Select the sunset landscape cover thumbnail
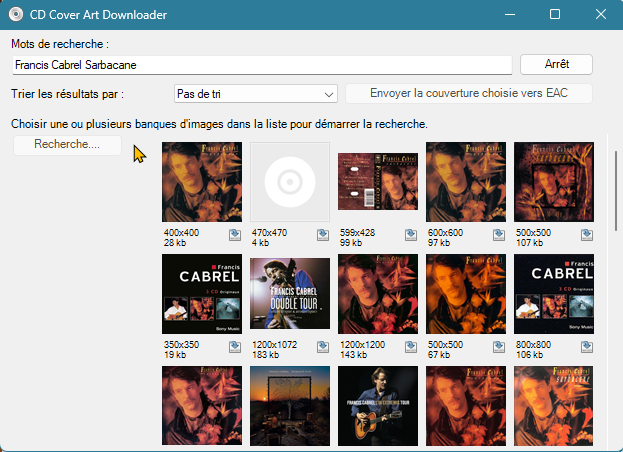 (290, 406)
